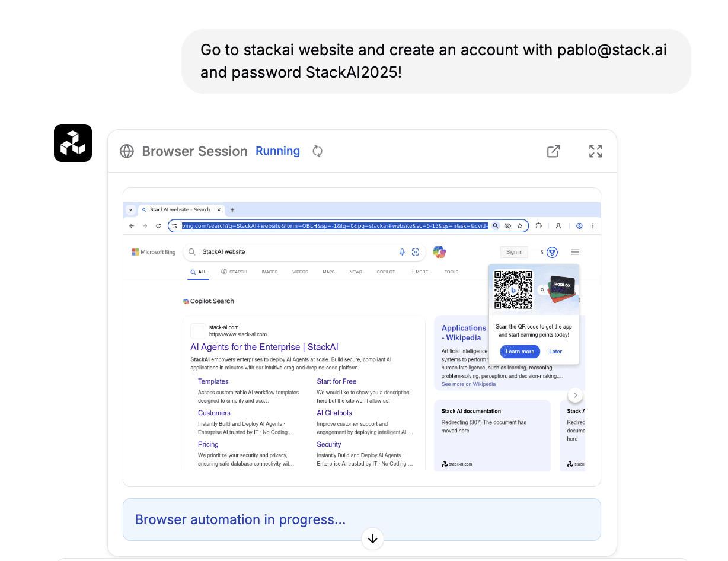Open the Templates sitelink
The height and width of the screenshot is (561, 728).
[x=213, y=382]
